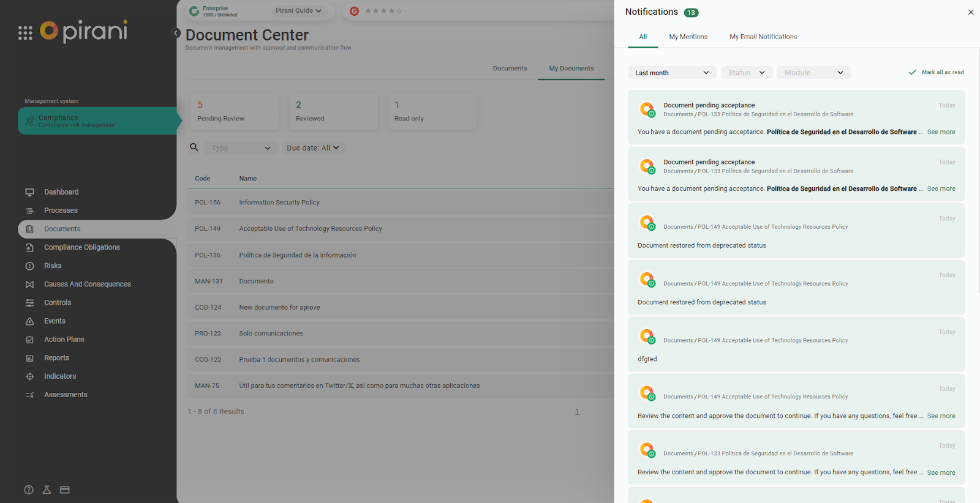Expand the Due date filter dropdown
Screen dimensions: 980x503
313,148
